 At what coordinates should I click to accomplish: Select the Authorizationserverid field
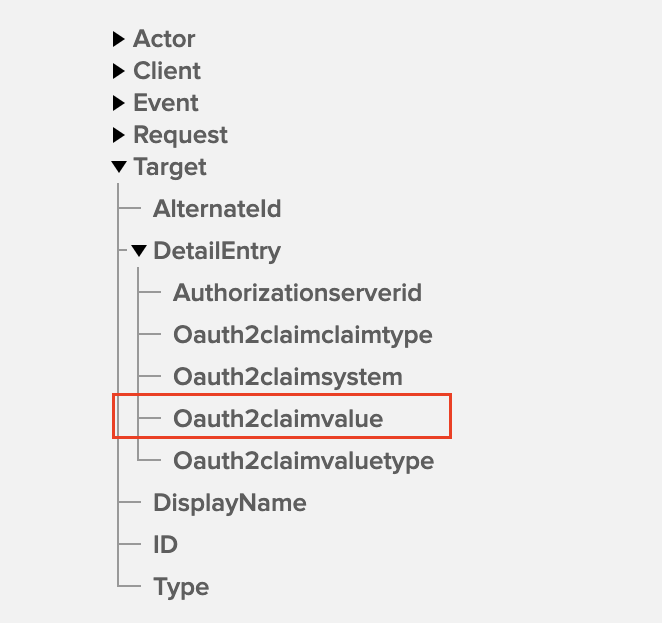tap(297, 294)
